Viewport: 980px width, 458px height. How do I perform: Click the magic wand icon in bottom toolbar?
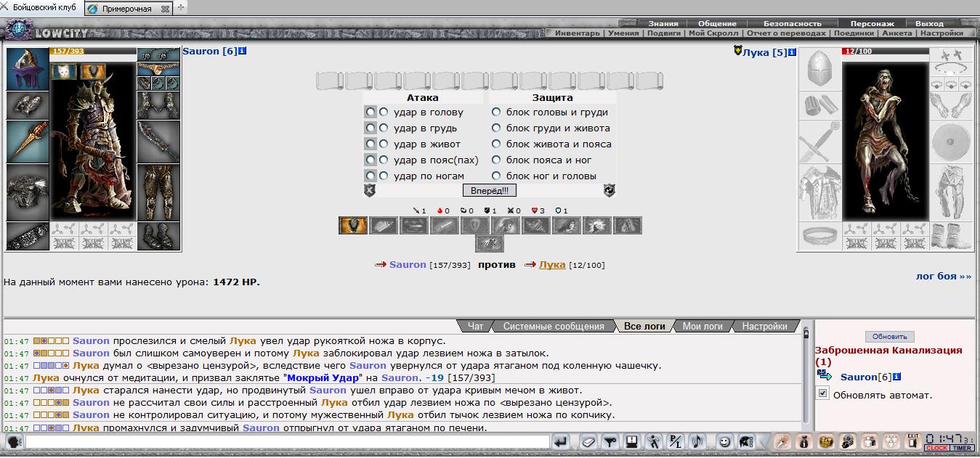click(782, 441)
